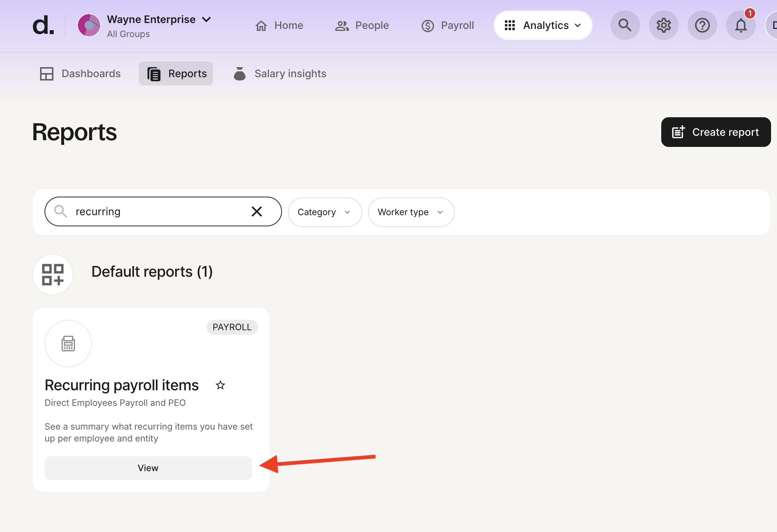This screenshot has height=532, width=777.
Task: Click the 'Recurring payroll items' title
Action: click(x=122, y=385)
